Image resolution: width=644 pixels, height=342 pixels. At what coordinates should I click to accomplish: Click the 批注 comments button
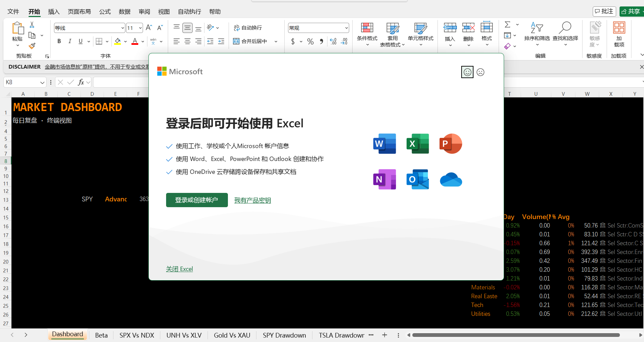click(604, 12)
